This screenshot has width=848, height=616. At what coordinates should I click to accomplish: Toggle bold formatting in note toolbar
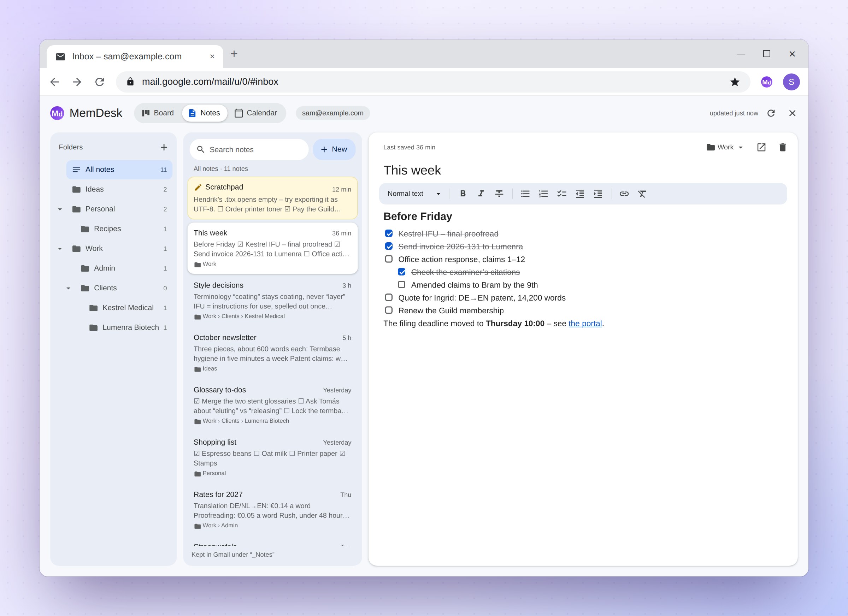[x=463, y=194]
